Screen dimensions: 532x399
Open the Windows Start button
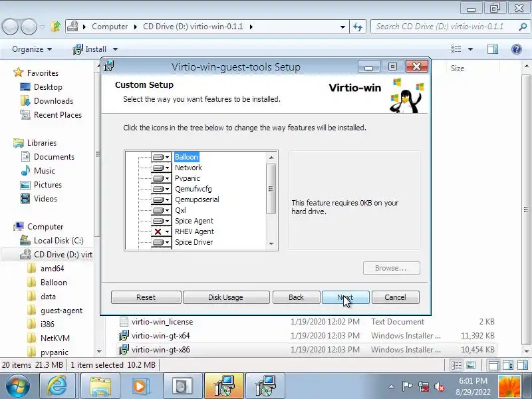click(x=17, y=386)
